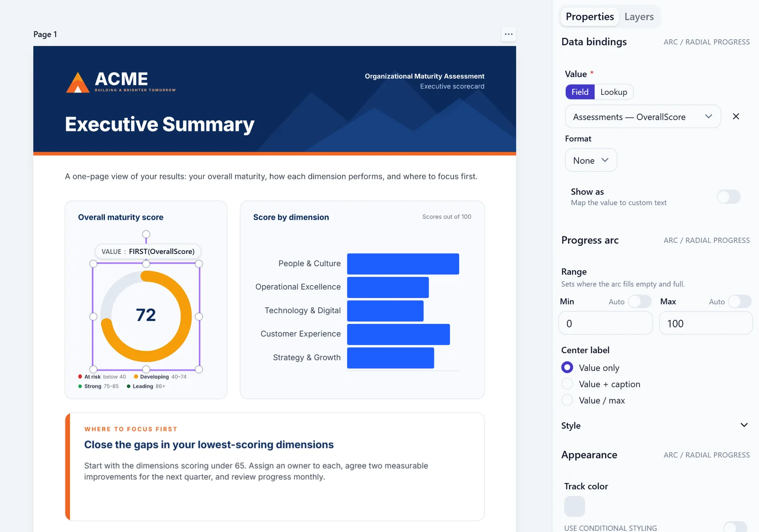Click the Max range input field
The image size is (759, 532).
point(706,323)
